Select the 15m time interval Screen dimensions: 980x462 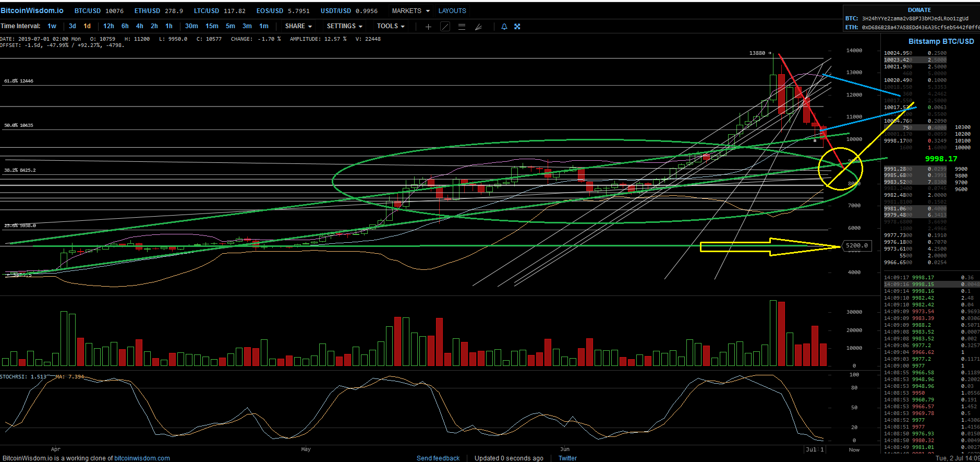click(212, 26)
